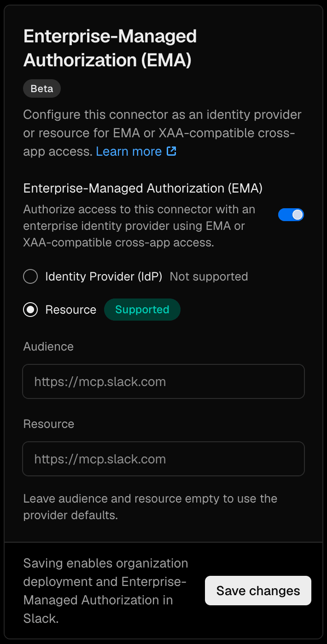This screenshot has height=644, width=327.
Task: Click the 'Saving enables organization deployment' footer note
Action: click(x=106, y=591)
